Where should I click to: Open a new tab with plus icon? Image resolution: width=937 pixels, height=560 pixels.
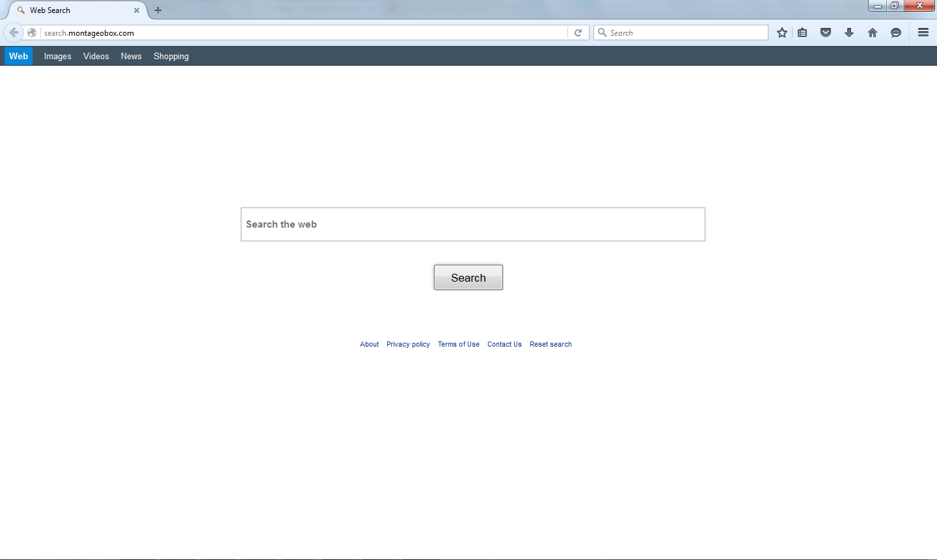coord(158,10)
